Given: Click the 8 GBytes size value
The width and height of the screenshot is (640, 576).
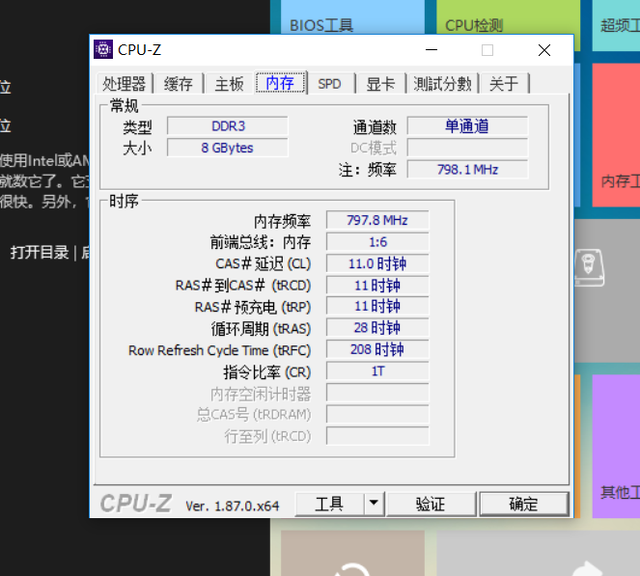Looking at the screenshot, I should 228,148.
